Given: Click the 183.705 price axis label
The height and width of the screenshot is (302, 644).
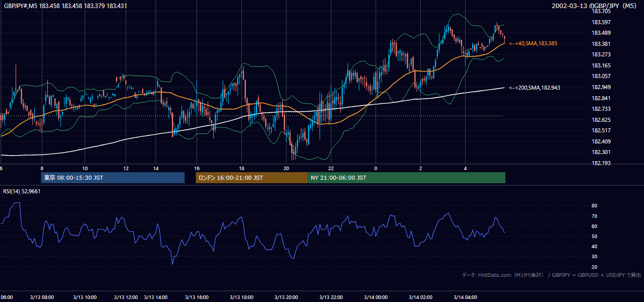Looking at the screenshot, I should click(601, 11).
